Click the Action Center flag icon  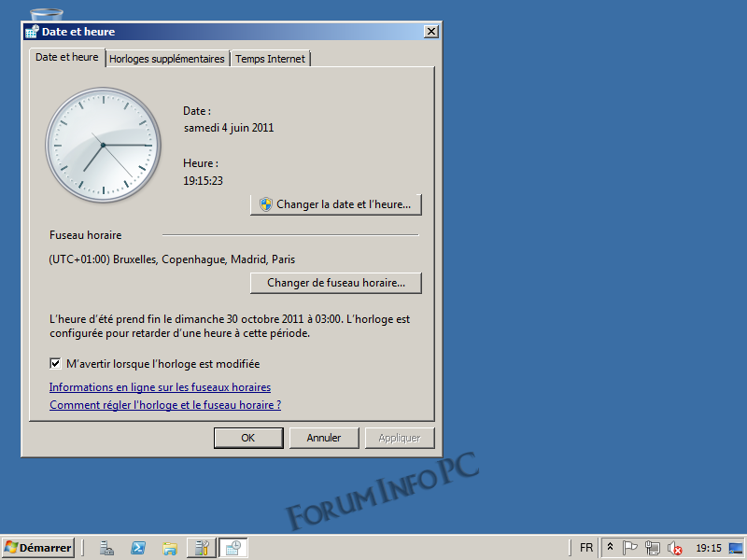point(630,549)
